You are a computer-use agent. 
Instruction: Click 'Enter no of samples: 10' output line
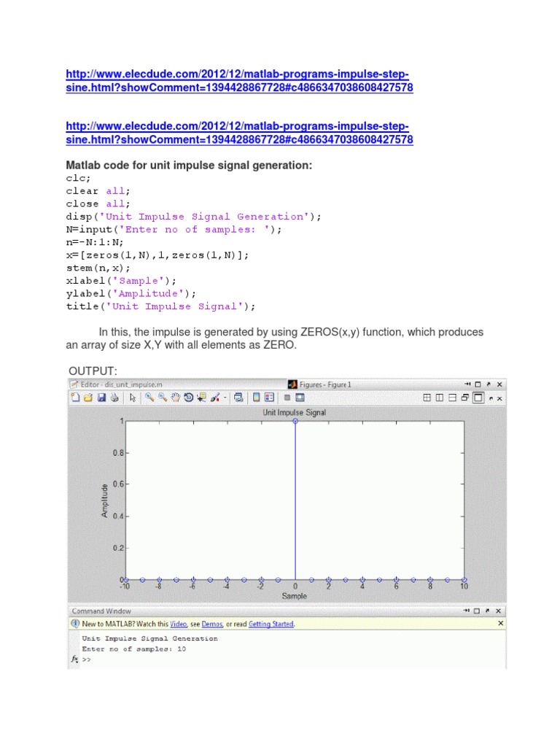point(134,649)
